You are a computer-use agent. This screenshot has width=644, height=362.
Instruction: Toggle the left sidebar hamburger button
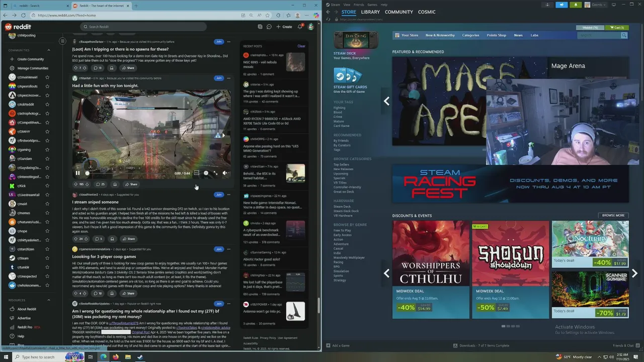(x=62, y=41)
